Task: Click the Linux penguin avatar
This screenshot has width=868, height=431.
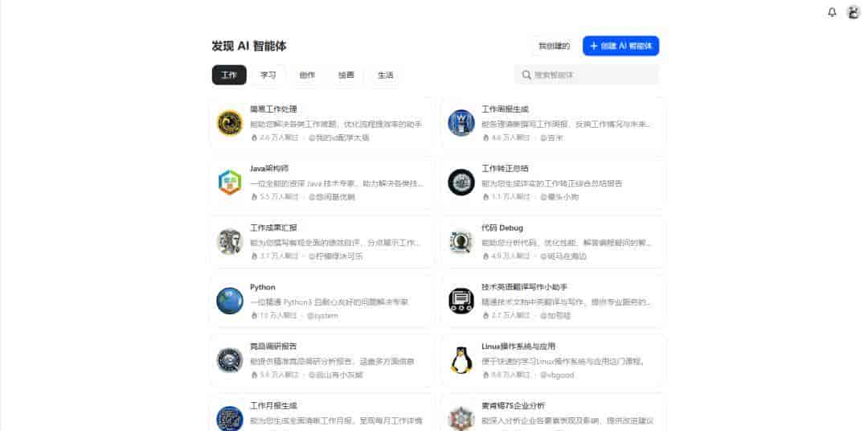Action: (461, 360)
